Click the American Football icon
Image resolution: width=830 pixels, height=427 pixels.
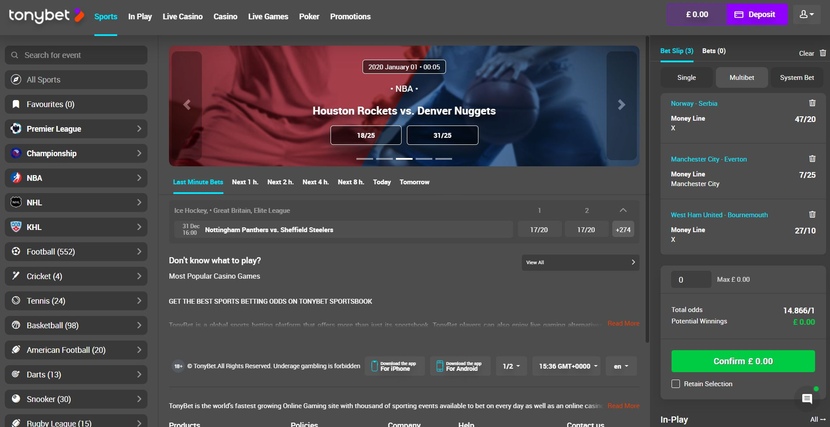(16, 350)
